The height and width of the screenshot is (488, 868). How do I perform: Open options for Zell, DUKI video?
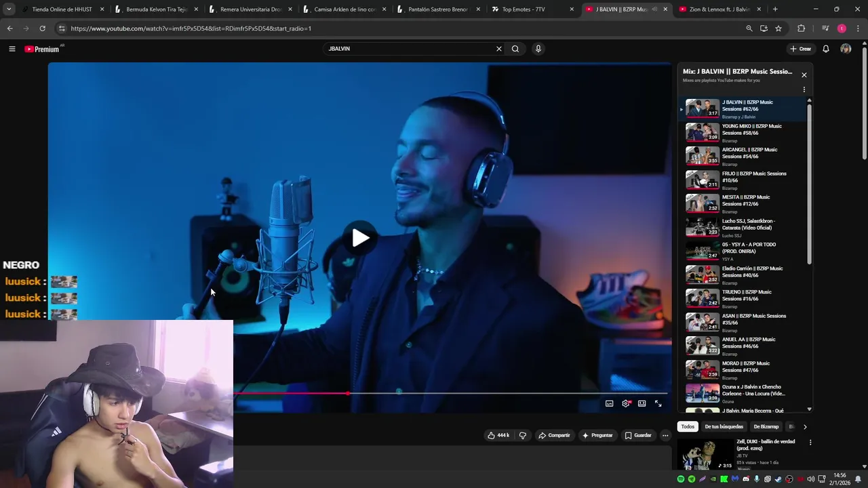[x=810, y=443]
